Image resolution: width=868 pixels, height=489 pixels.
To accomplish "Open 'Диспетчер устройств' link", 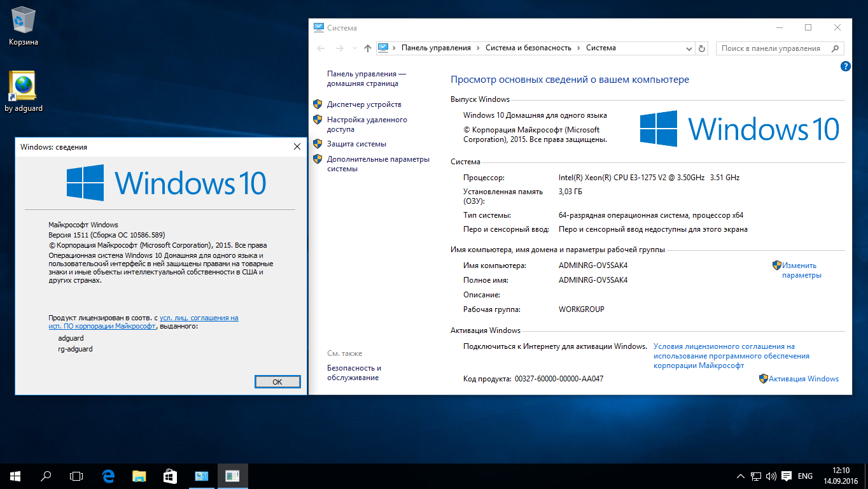I will (364, 104).
